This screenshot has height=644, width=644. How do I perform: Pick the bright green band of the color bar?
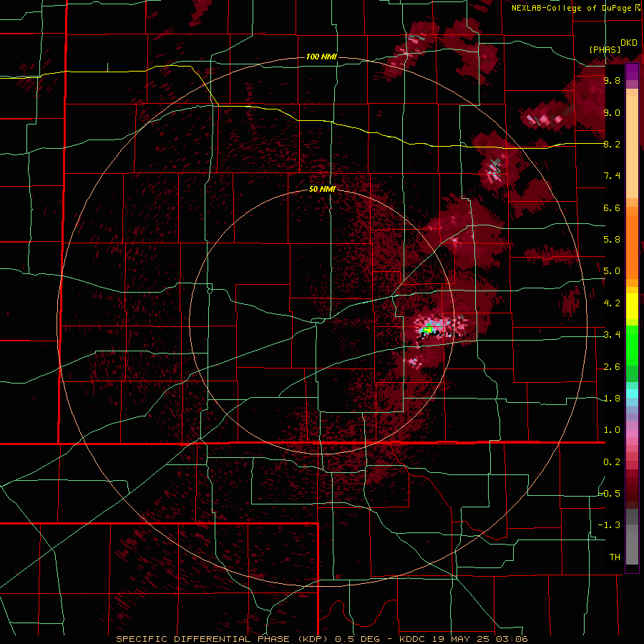(x=632, y=345)
